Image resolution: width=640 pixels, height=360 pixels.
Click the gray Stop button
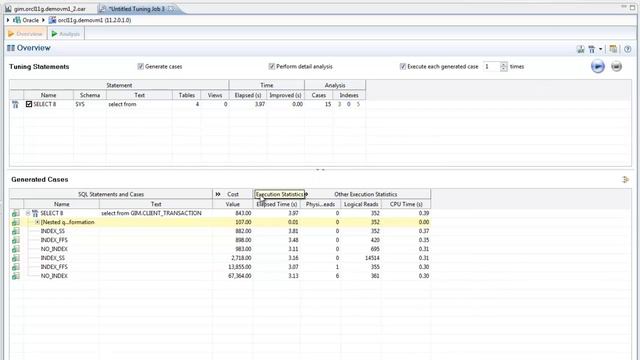click(x=616, y=67)
